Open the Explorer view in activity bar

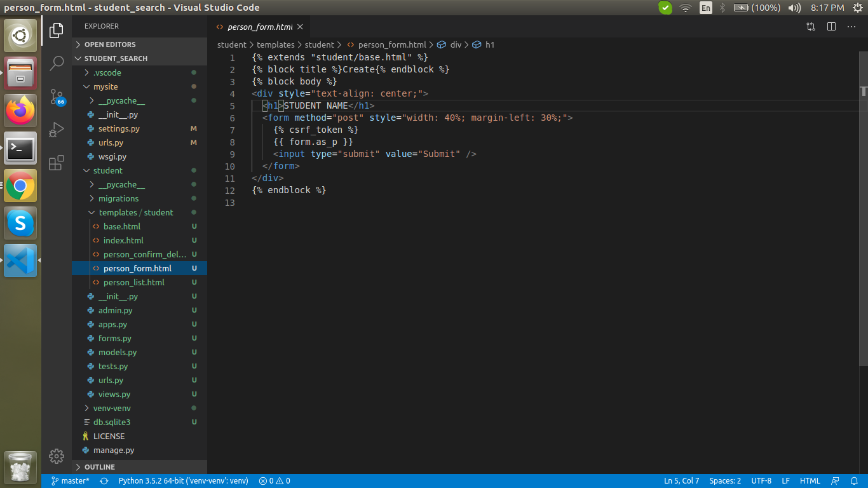coord(57,30)
